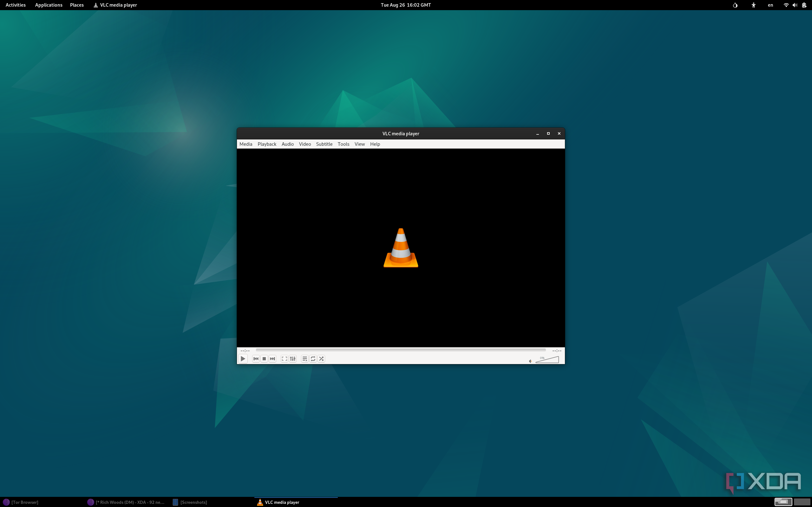Toggle random shuffle playback
This screenshot has height=507, width=812.
(x=321, y=359)
